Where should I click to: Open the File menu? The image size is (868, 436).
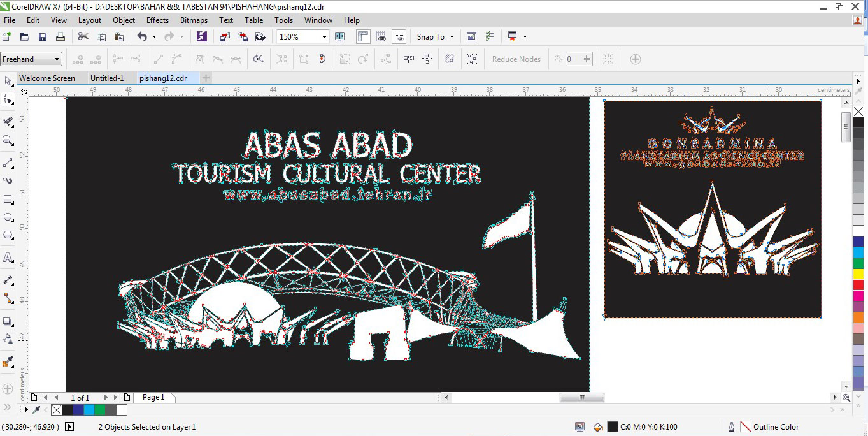pyautogui.click(x=9, y=20)
